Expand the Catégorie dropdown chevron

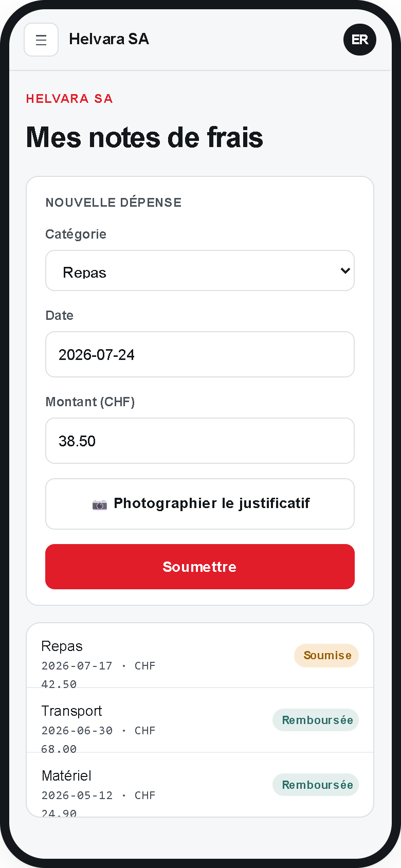click(x=345, y=270)
